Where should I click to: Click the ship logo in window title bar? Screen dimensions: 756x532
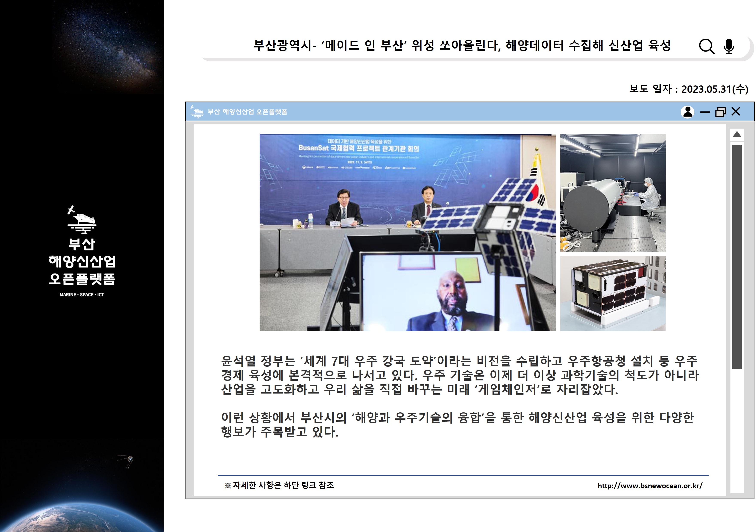point(197,112)
